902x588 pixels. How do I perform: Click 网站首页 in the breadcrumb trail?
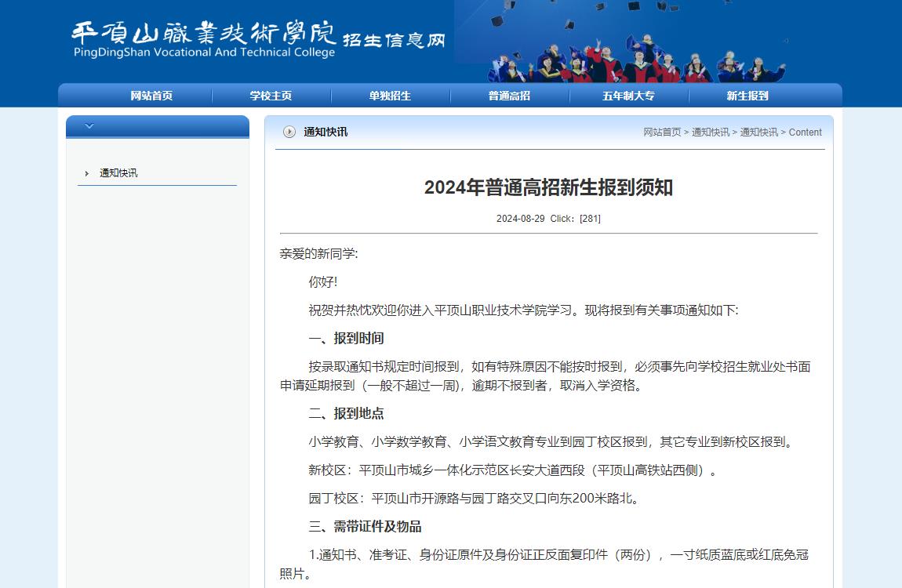662,132
